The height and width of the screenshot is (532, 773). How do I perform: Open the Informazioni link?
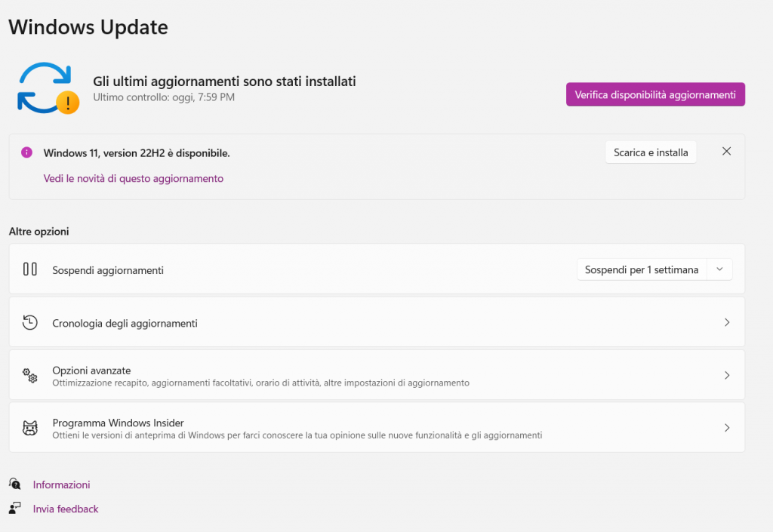pos(62,484)
